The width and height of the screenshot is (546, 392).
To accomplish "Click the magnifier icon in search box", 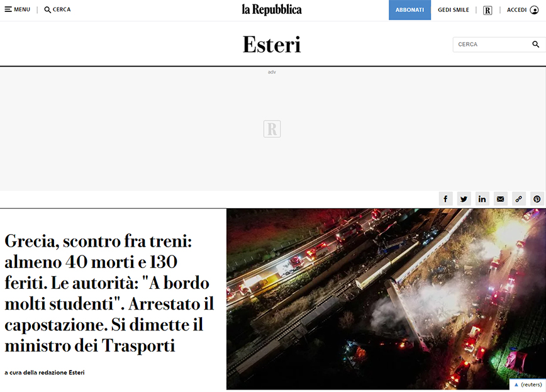I will click(x=536, y=45).
